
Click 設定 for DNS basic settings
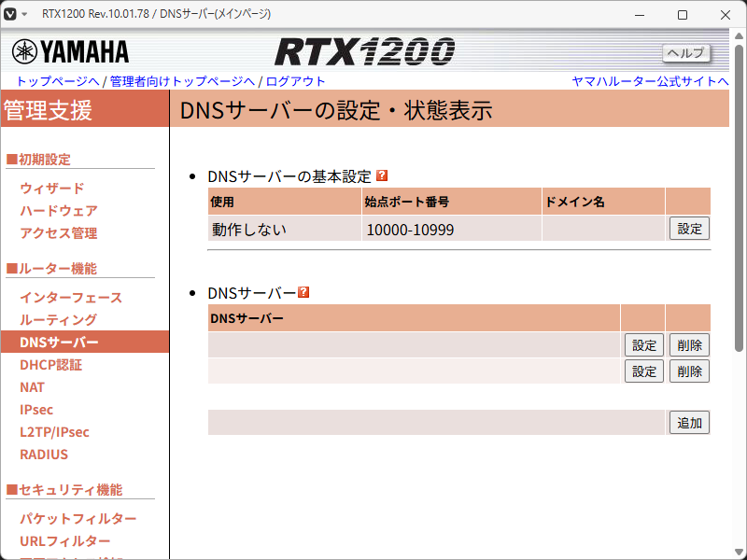pos(689,228)
